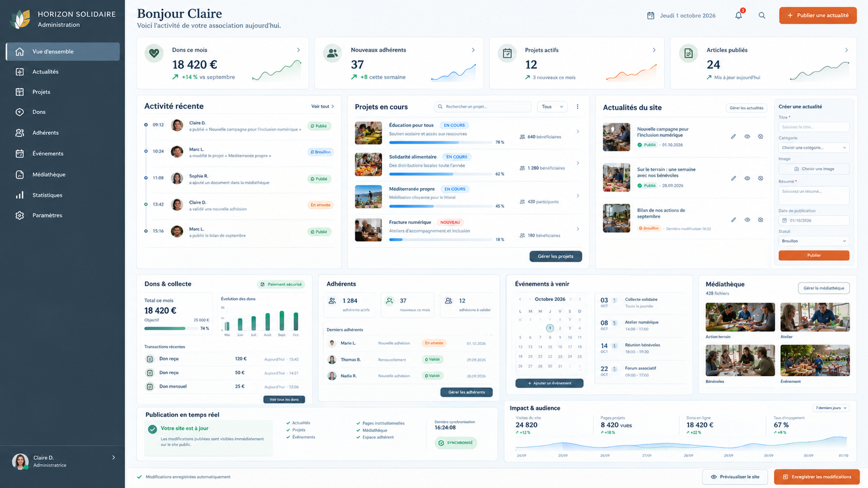Edit the article Bilan de nos actions de septembre

coord(733,220)
